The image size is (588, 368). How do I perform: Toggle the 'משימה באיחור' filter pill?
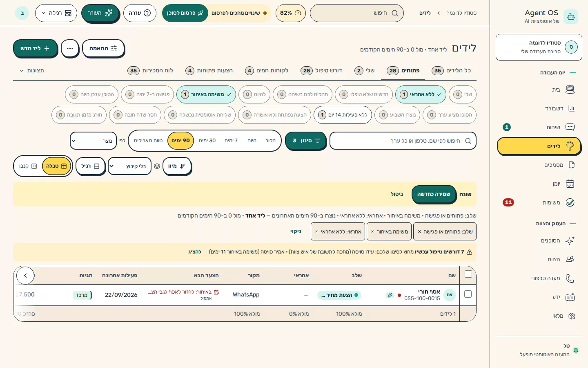(x=206, y=94)
